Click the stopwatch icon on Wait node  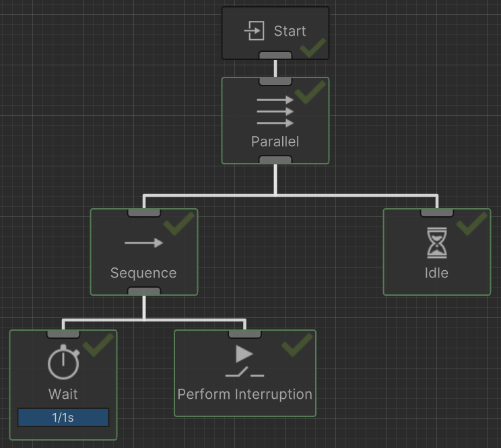63,362
